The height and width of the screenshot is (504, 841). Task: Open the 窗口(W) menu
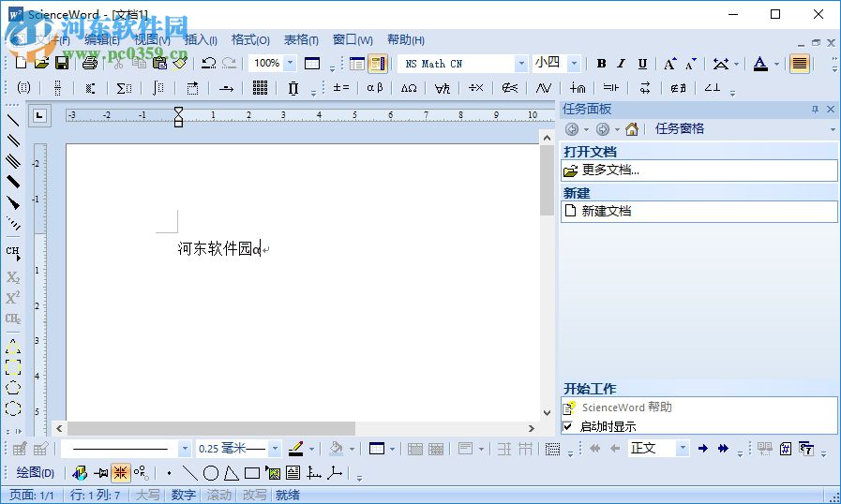tap(353, 39)
